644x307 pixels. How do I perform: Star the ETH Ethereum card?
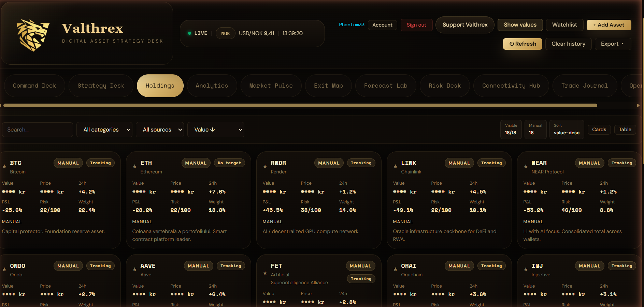(x=135, y=167)
